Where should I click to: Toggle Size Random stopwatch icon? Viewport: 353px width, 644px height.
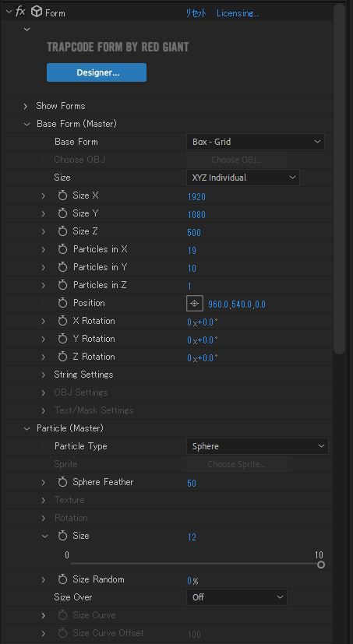point(62,579)
